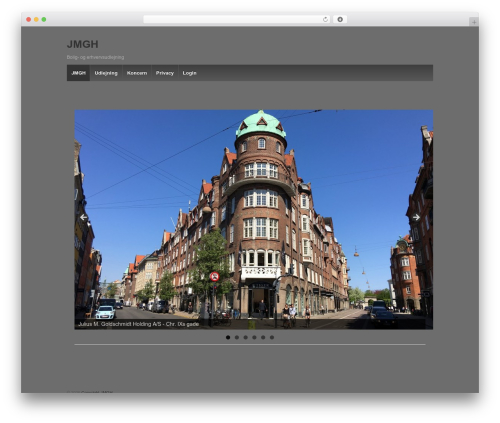Click the Chr. IXs gade building slide image
Screen dimensions: 500x423
pos(254,219)
